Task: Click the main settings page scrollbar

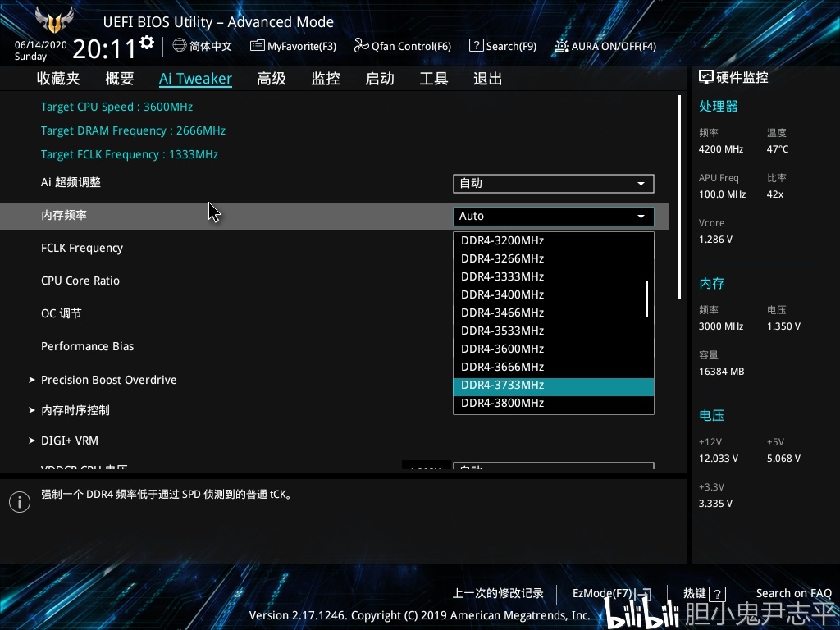Action: point(679,197)
